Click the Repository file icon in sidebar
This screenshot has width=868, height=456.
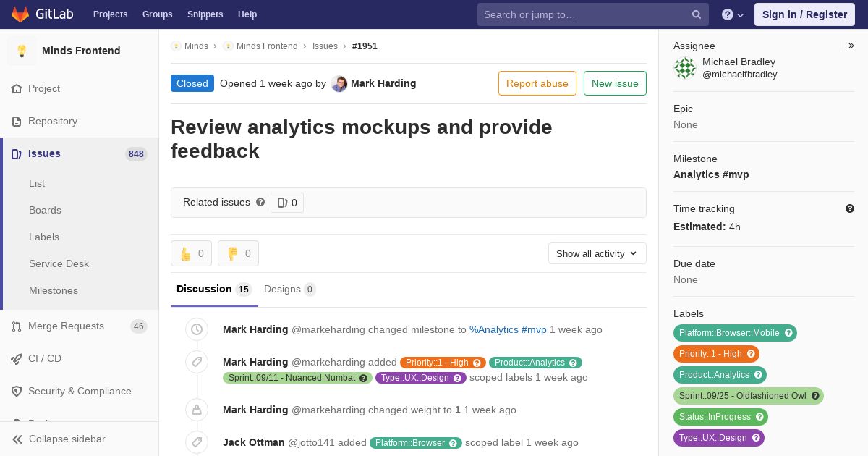pyautogui.click(x=17, y=122)
